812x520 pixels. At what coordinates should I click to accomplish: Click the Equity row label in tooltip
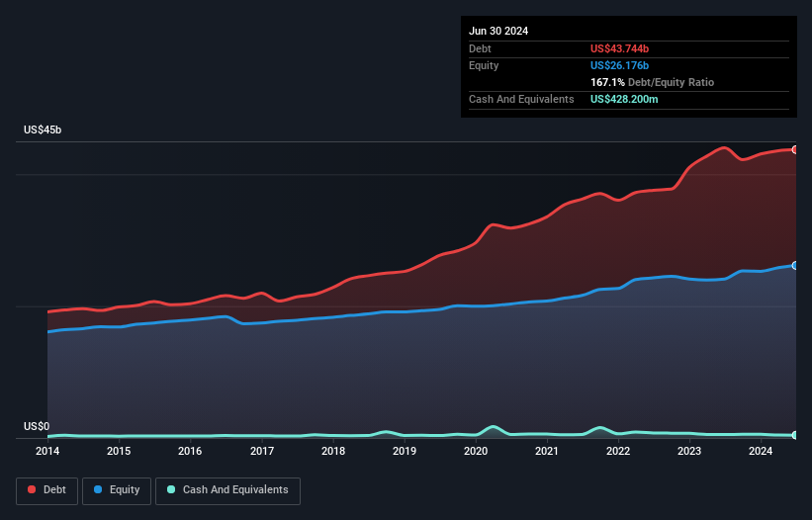[x=484, y=65]
